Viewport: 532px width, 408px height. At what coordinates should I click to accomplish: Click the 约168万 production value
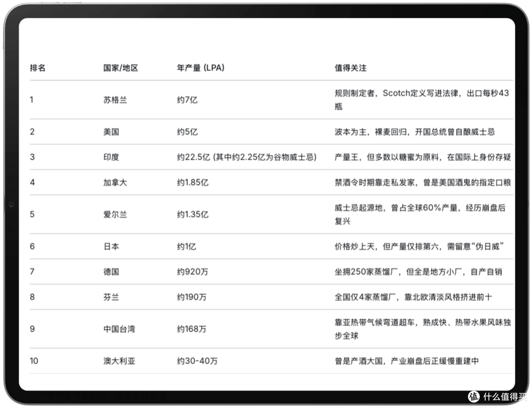click(x=192, y=329)
